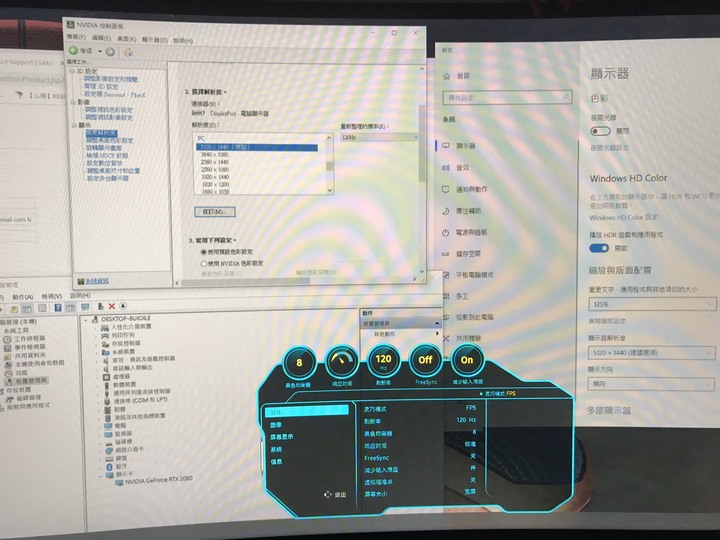The height and width of the screenshot is (540, 720).
Task: Click search magnifier in 尋找設定 box
Action: (x=566, y=97)
